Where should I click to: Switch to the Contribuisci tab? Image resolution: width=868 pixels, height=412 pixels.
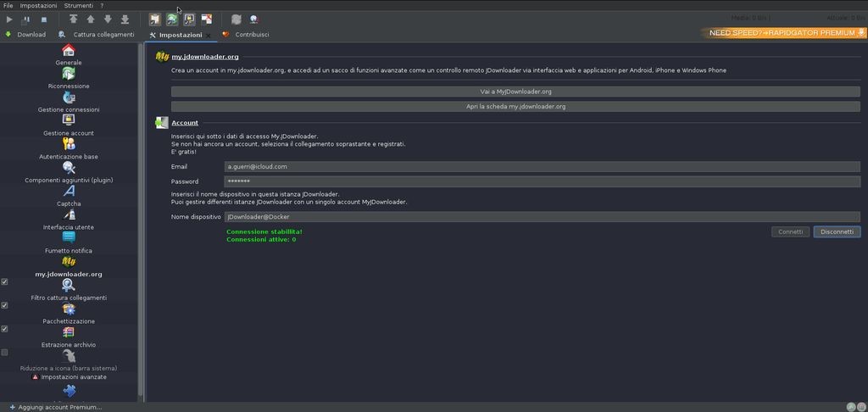click(246, 34)
